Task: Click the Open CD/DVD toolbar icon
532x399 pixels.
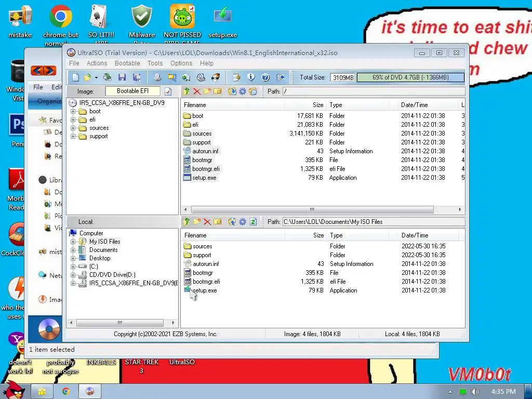Action: coord(107,77)
